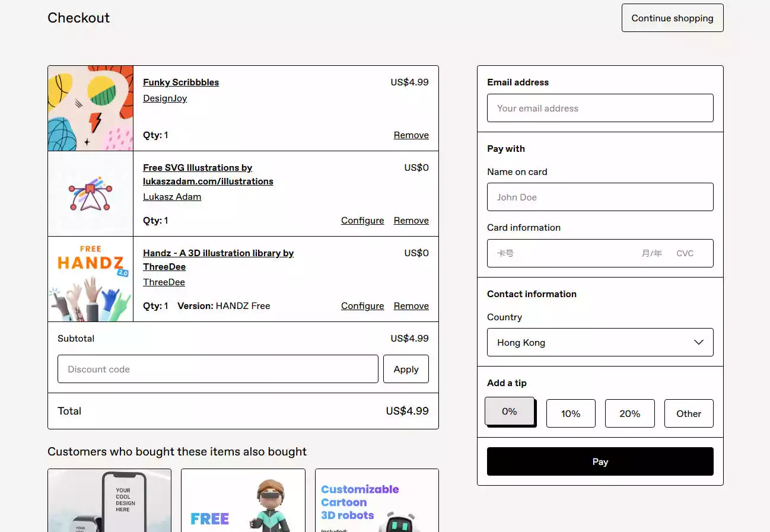Open the Country dropdown showing Hong Kong
This screenshot has width=770, height=532.
(x=600, y=342)
